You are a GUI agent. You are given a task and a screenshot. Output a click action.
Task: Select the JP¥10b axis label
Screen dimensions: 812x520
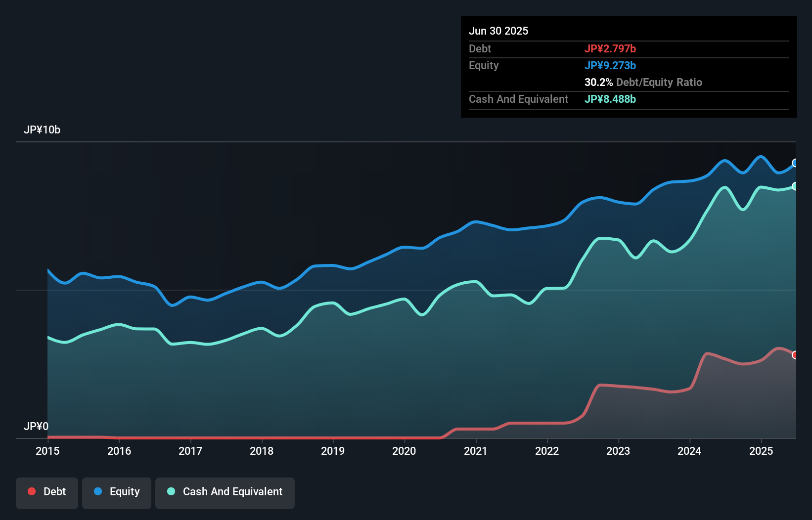[43, 130]
